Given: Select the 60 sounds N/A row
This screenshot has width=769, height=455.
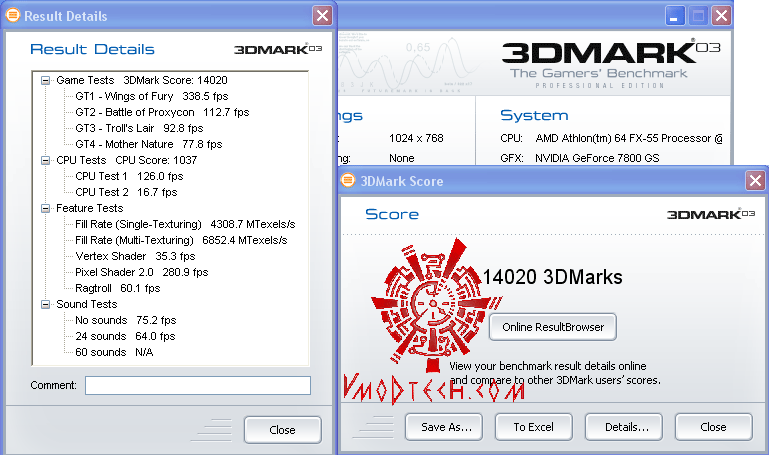Looking at the screenshot, I should pos(114,353).
